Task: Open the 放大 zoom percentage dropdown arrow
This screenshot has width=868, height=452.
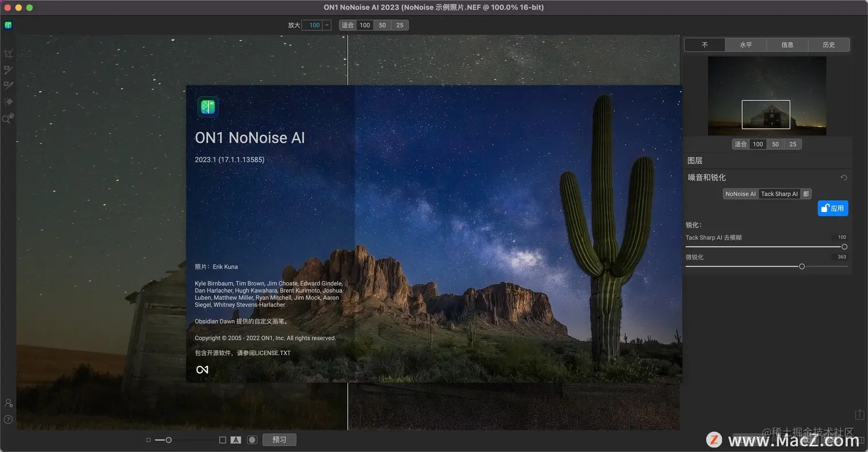Action: 327,25
